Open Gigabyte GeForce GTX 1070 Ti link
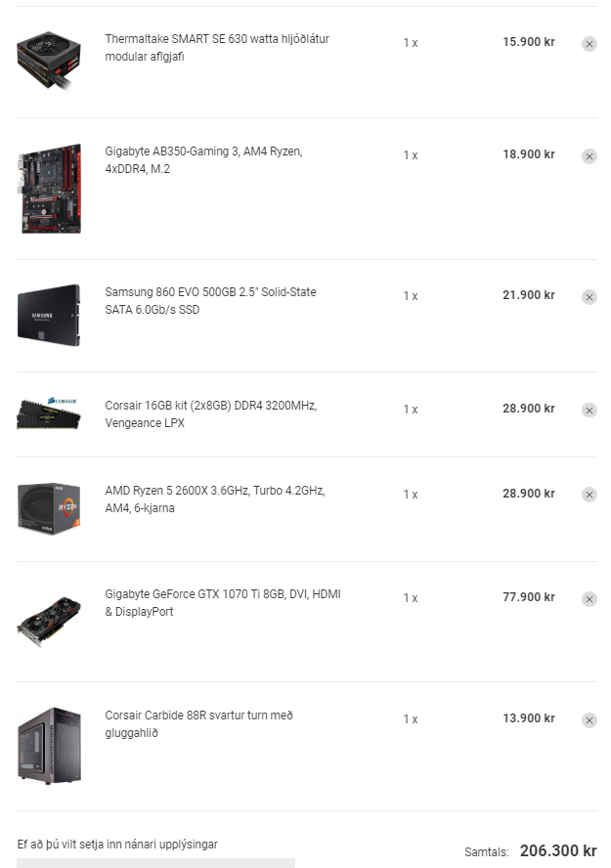This screenshot has height=868, width=611. click(x=223, y=602)
